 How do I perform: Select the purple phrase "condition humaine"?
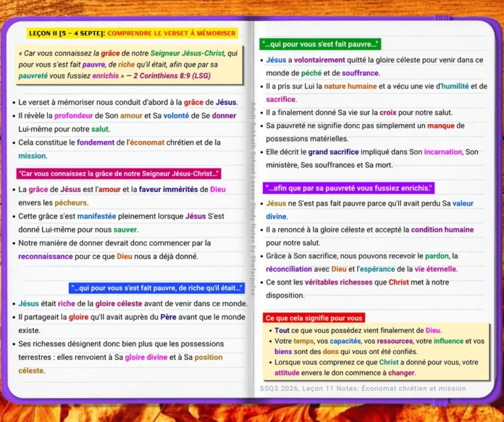[442, 229]
